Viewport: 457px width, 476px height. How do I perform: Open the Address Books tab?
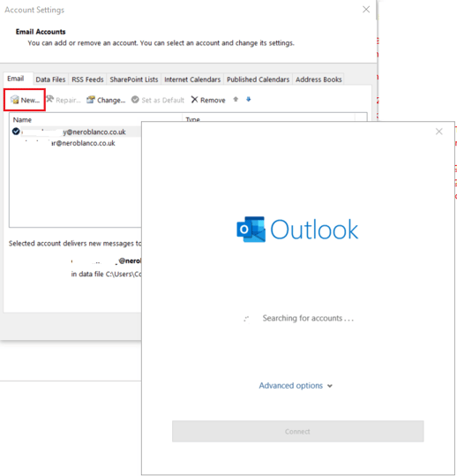click(x=318, y=79)
